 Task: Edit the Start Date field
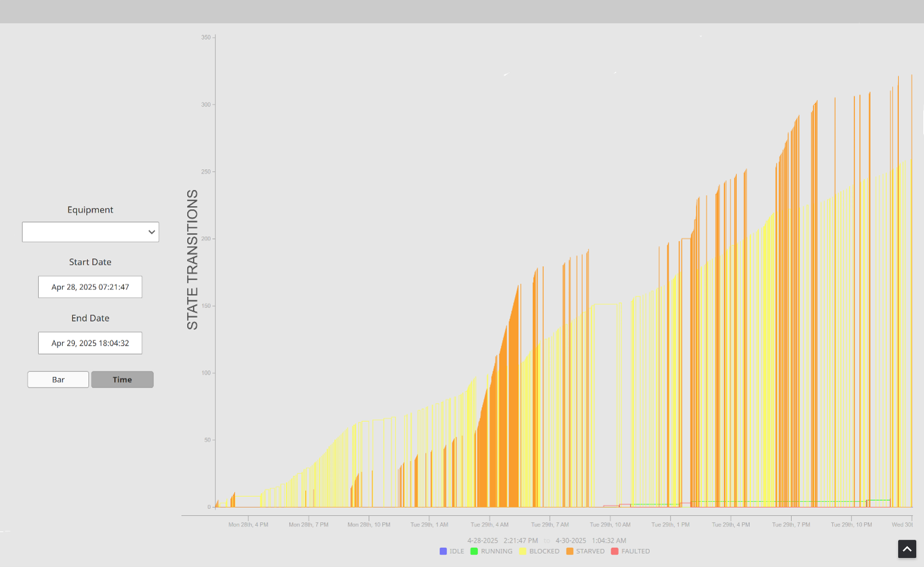(x=90, y=287)
